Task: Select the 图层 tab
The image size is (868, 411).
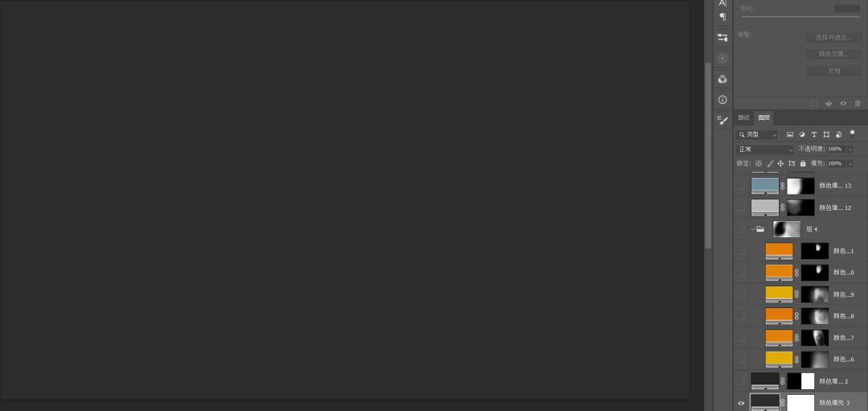Action: 764,117
